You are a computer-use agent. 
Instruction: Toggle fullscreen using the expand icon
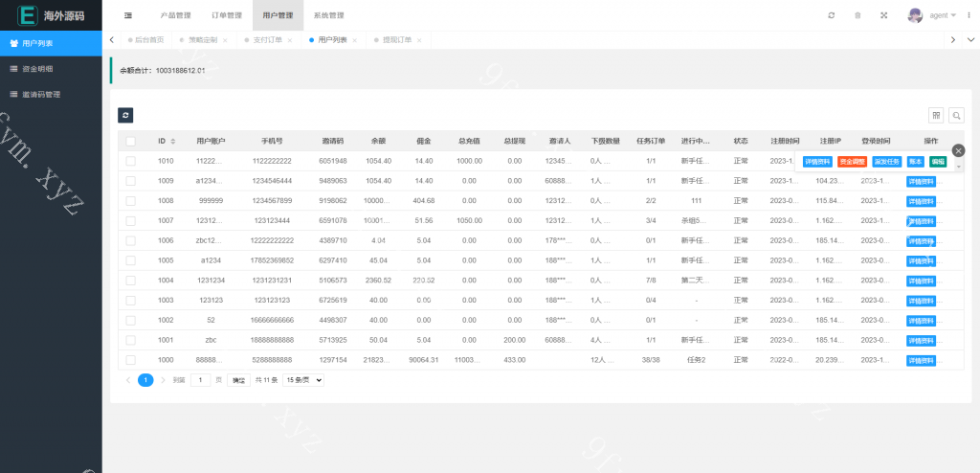click(883, 15)
